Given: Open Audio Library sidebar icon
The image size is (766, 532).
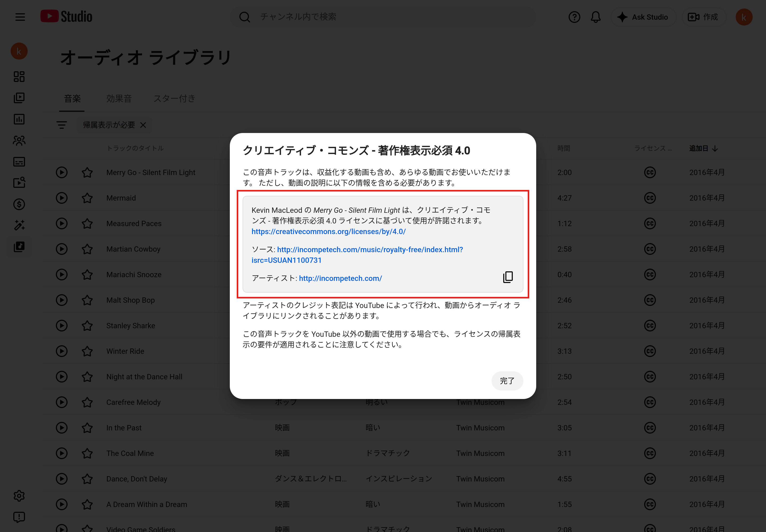Looking at the screenshot, I should [x=19, y=247].
